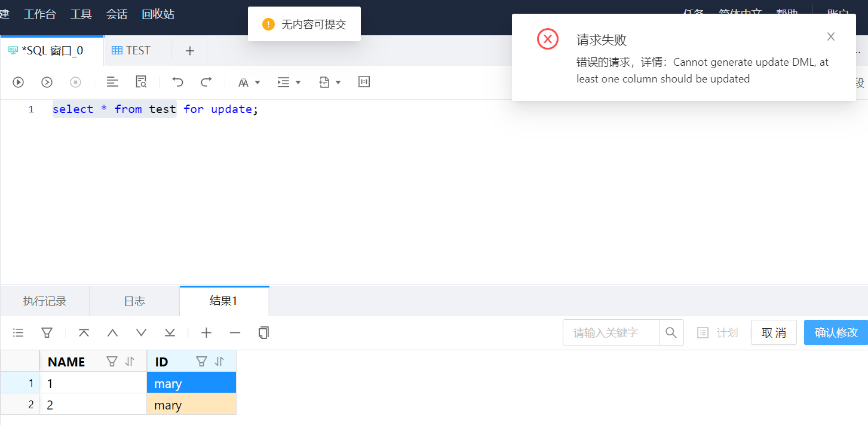Click the redo icon in the editor toolbar
Image resolution: width=868 pixels, height=425 pixels.
tap(207, 82)
